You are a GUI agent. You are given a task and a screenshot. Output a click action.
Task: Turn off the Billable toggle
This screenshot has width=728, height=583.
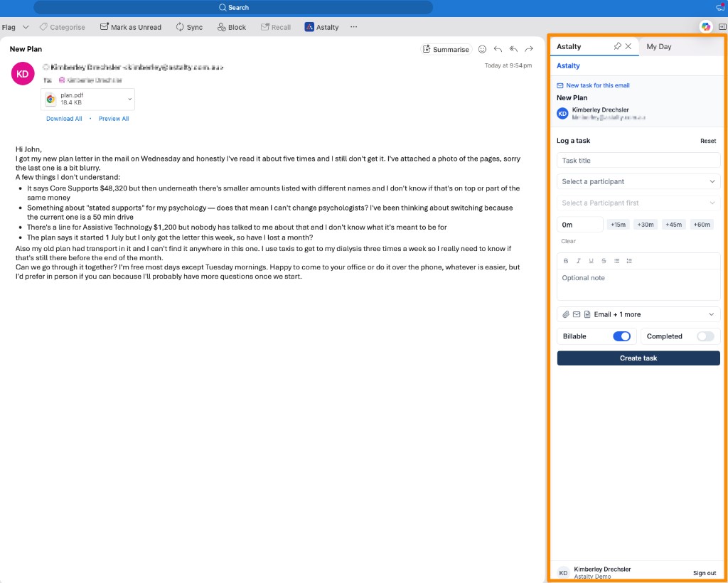[x=621, y=336]
